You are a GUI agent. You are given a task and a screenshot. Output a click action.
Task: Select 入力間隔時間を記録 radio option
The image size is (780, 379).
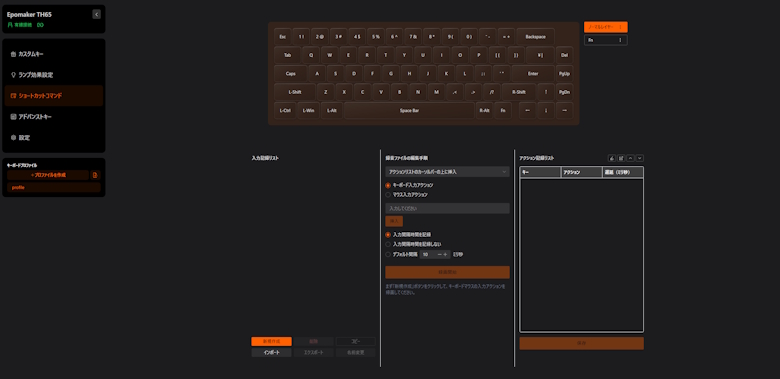[x=388, y=234]
